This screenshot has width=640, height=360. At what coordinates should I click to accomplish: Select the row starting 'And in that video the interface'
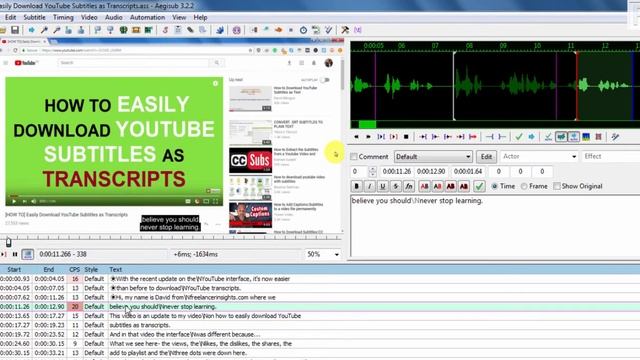(x=320, y=335)
